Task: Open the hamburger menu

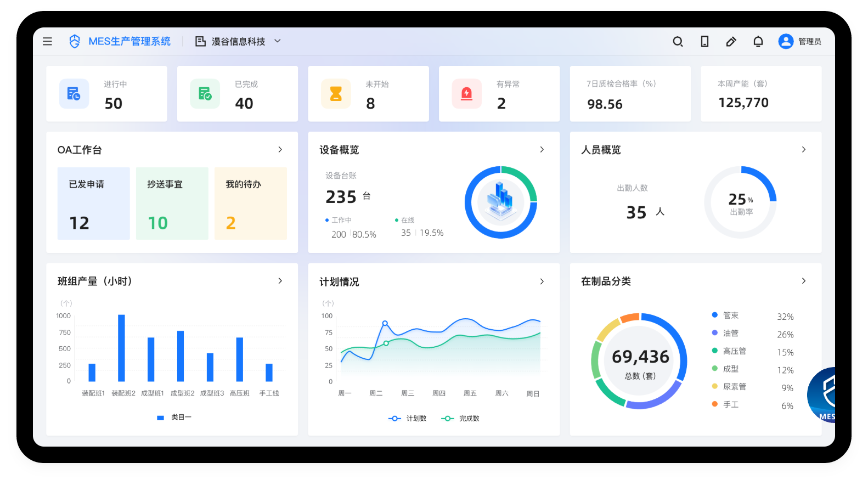Action: tap(48, 42)
